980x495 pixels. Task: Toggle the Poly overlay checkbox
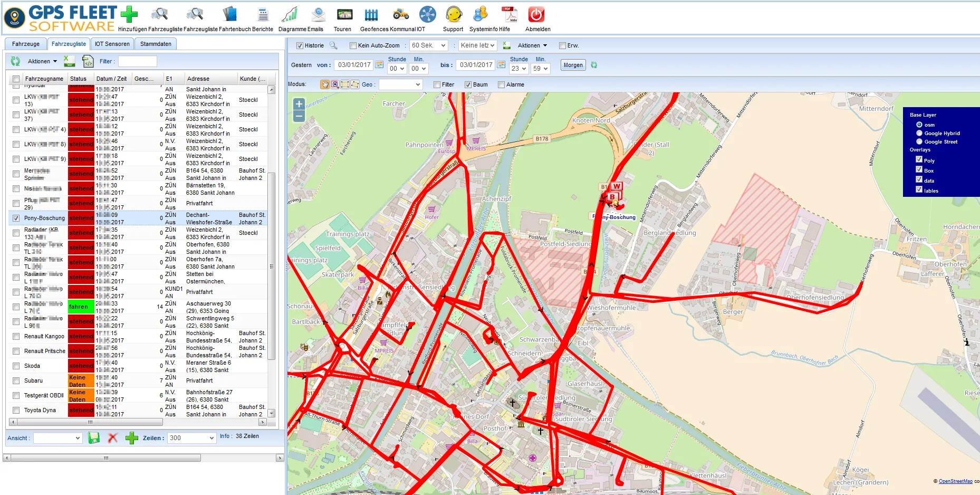tap(919, 159)
